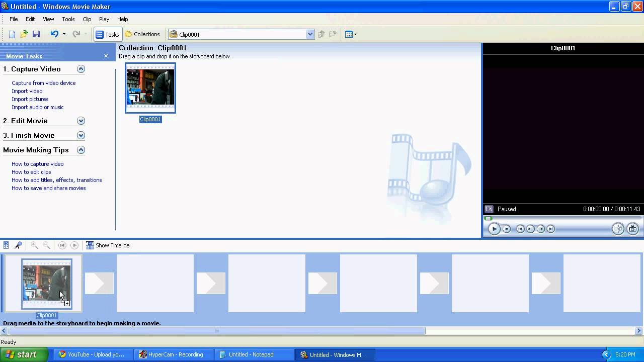Open the Tools menu

click(68, 19)
